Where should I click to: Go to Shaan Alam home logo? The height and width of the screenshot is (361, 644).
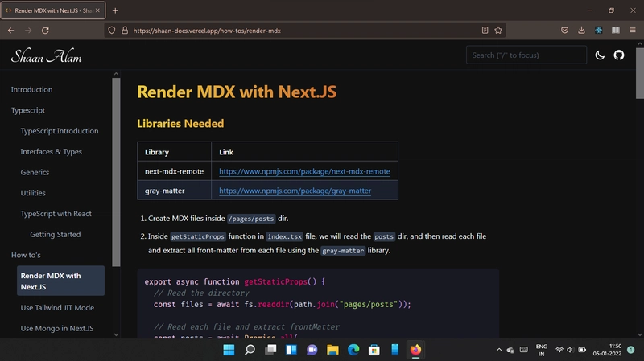coord(46,56)
